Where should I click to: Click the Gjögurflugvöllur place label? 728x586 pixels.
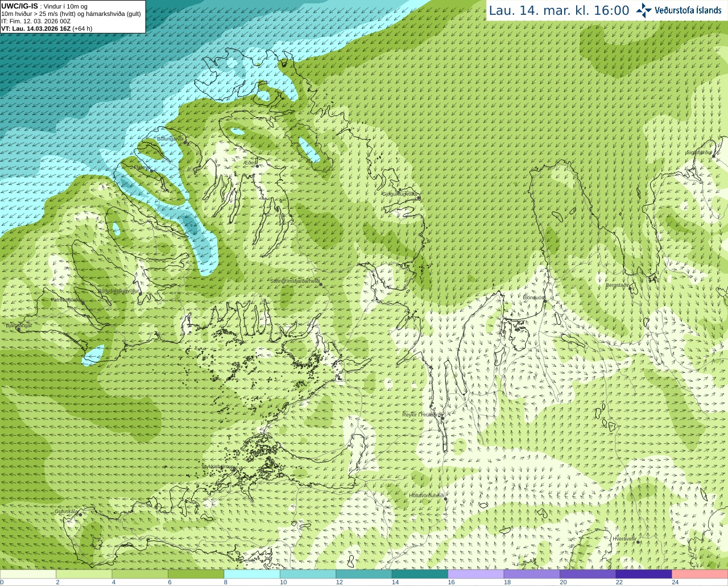pyautogui.click(x=400, y=194)
